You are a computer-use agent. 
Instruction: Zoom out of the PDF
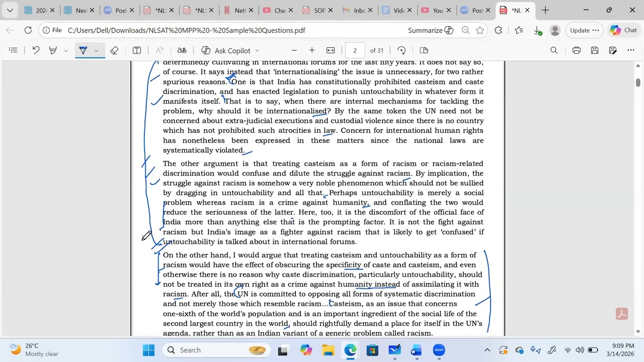[294, 50]
